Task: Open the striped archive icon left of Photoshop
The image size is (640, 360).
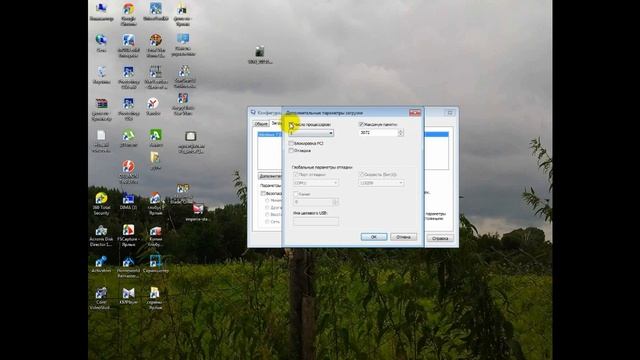Action: 101,109
